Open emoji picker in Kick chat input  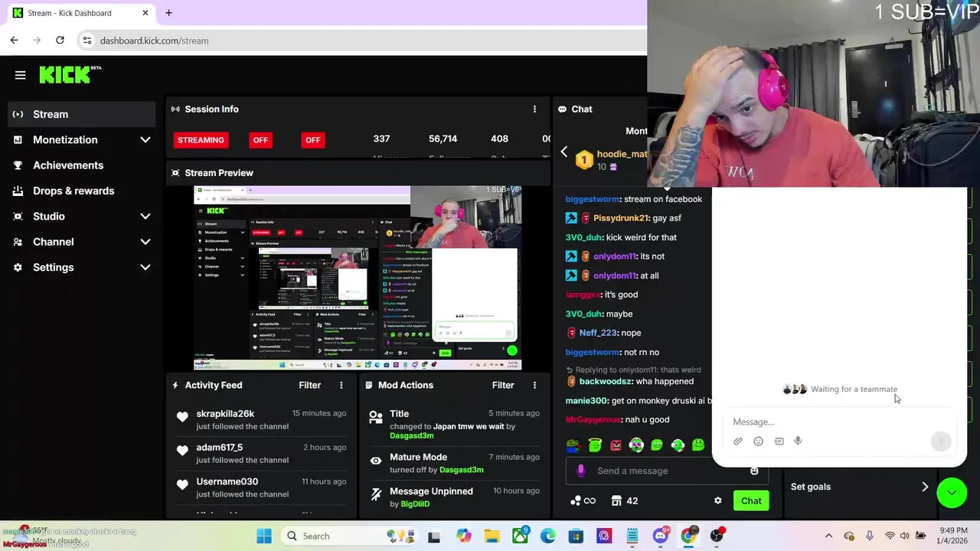point(754,471)
